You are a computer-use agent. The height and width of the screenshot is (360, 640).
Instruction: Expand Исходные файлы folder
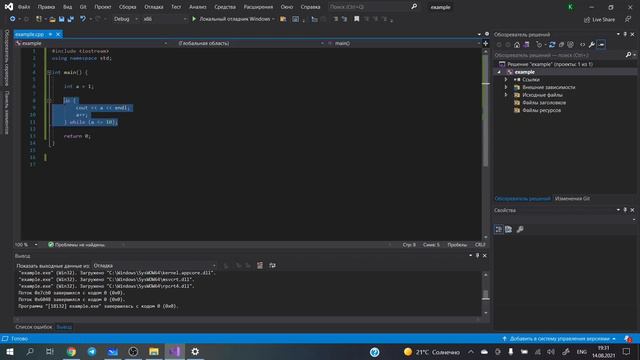pos(506,95)
